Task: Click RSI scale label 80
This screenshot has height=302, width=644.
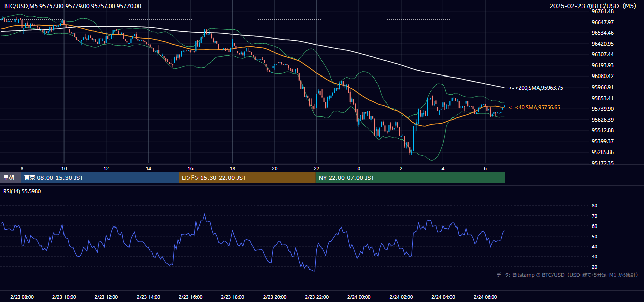Action: point(594,206)
